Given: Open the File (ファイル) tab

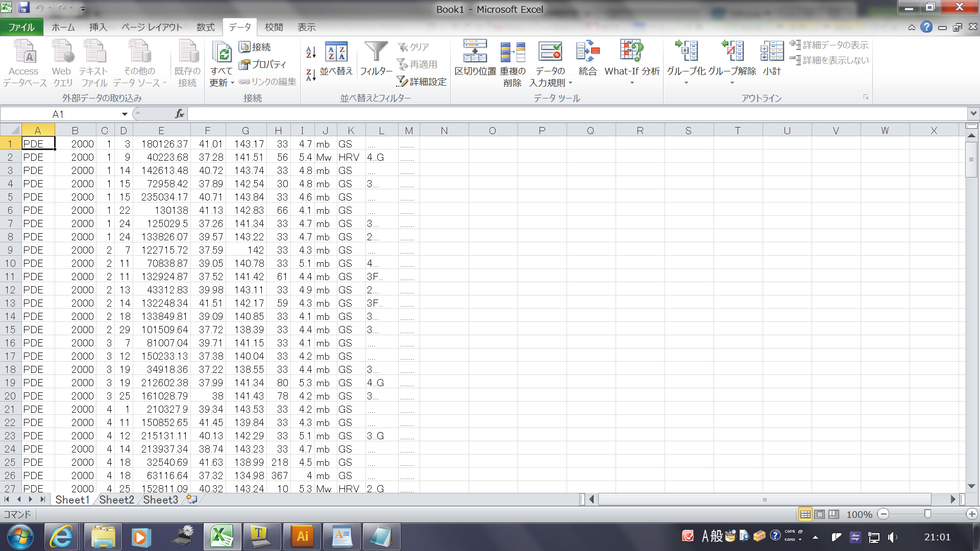Looking at the screenshot, I should tap(21, 27).
